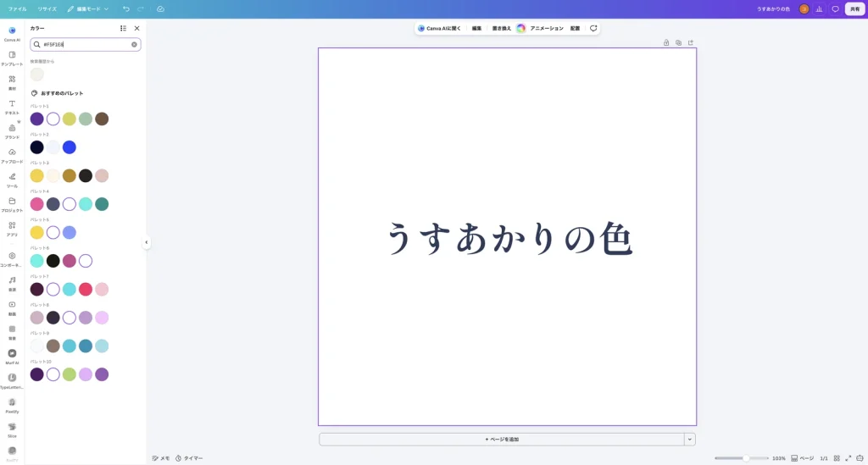Launch the Slice app
The width and height of the screenshot is (868, 465).
12,429
